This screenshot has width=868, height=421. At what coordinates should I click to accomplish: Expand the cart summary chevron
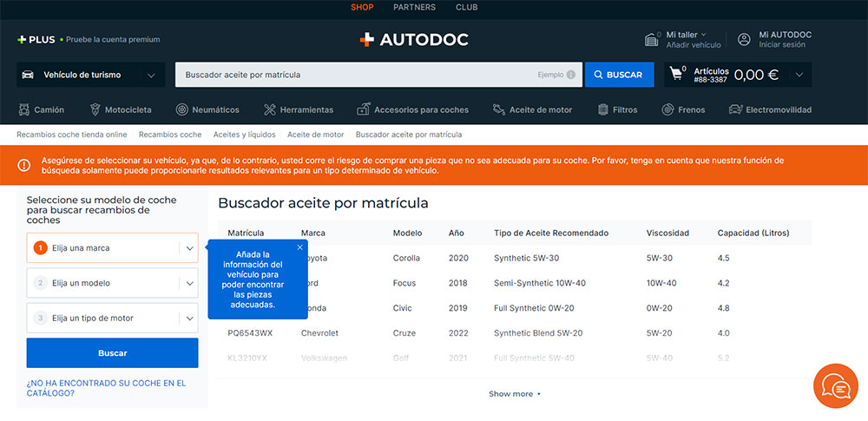click(x=799, y=75)
